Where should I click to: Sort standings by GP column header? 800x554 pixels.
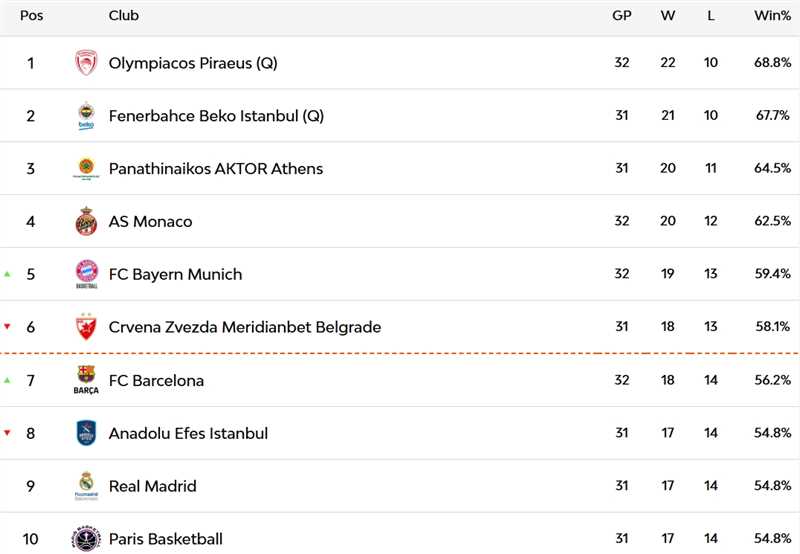[621, 16]
